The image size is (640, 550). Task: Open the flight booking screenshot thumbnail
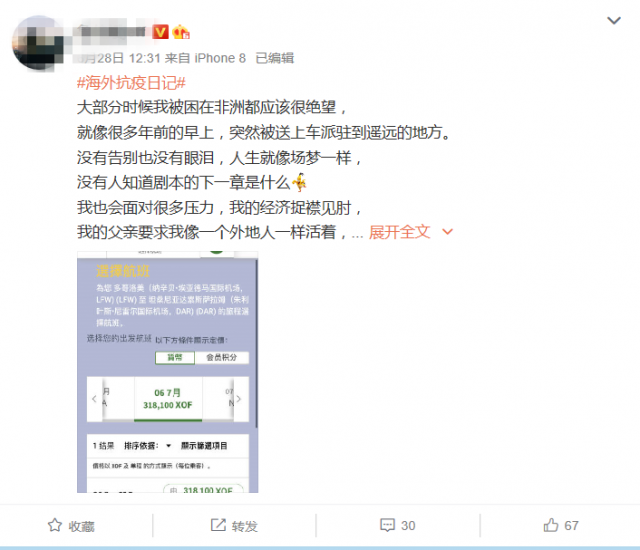(168, 372)
